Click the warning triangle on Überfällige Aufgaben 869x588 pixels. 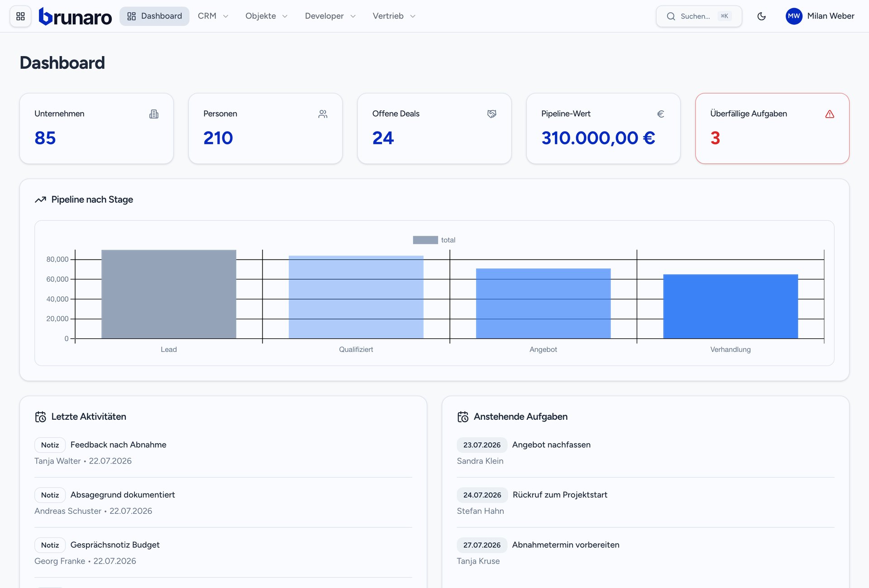pos(830,114)
